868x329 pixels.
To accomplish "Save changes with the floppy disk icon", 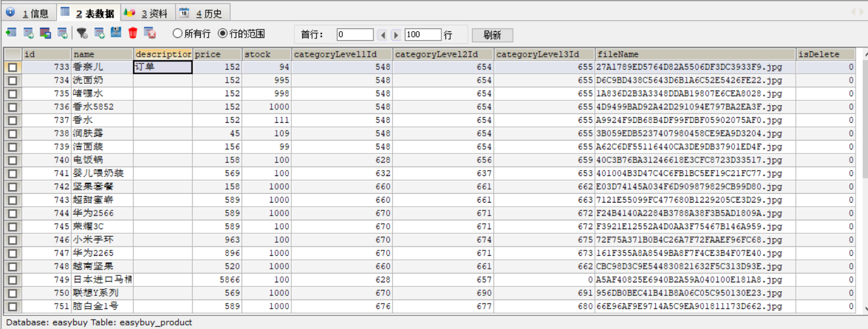I will tap(116, 32).
